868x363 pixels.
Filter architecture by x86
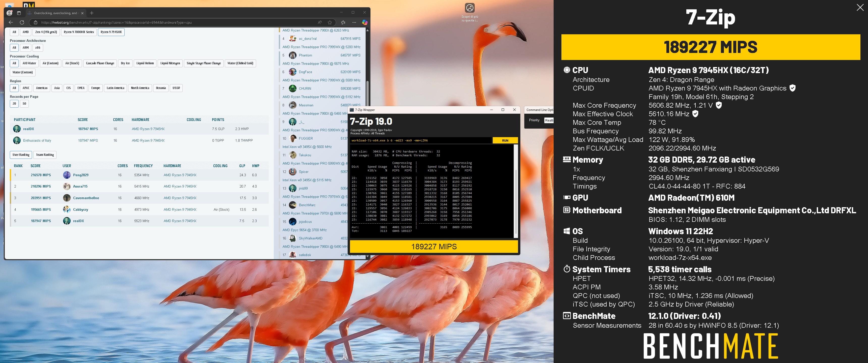pyautogui.click(x=38, y=47)
